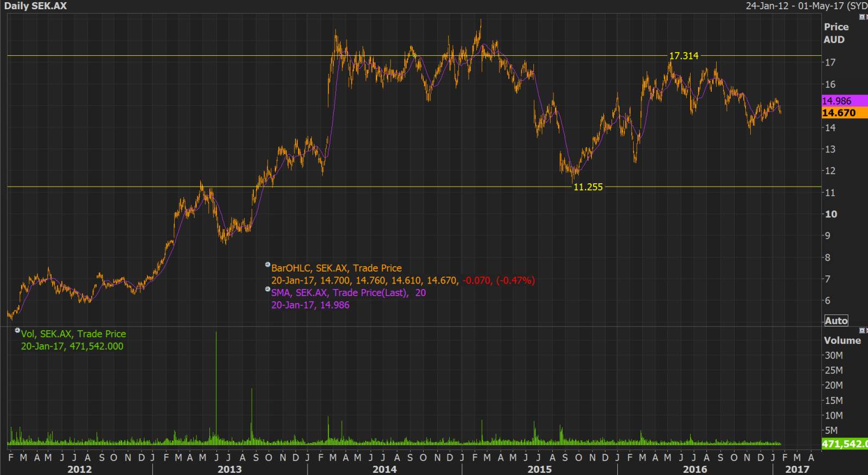Click the AUD currency label

[x=834, y=40]
